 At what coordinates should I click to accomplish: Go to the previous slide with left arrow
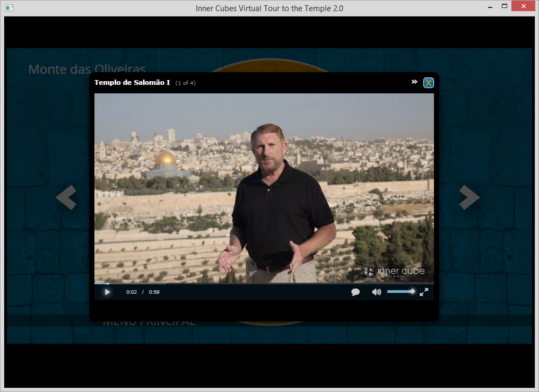pyautogui.click(x=66, y=197)
